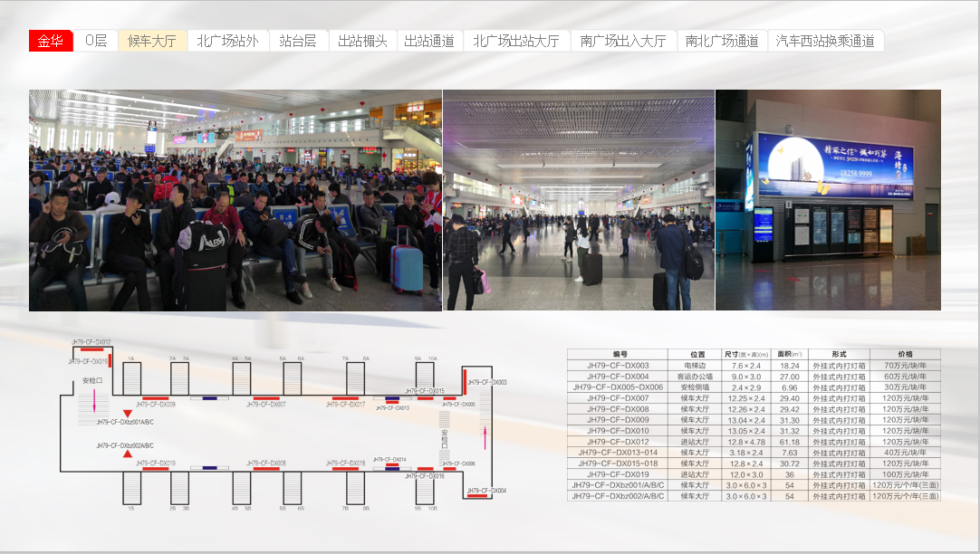Image resolution: width=980 pixels, height=554 pixels.
Task: Click the JH79-CF-DX013 floor plan label
Action: pyautogui.click(x=392, y=408)
